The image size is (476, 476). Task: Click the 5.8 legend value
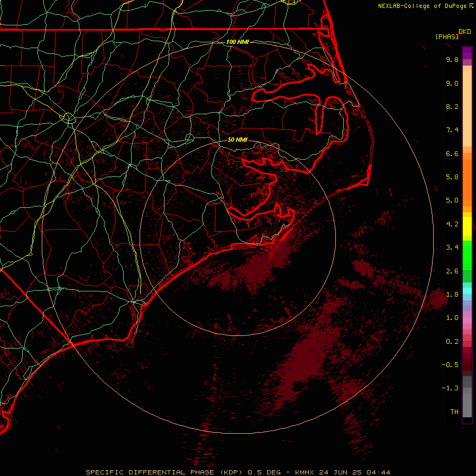tap(452, 177)
